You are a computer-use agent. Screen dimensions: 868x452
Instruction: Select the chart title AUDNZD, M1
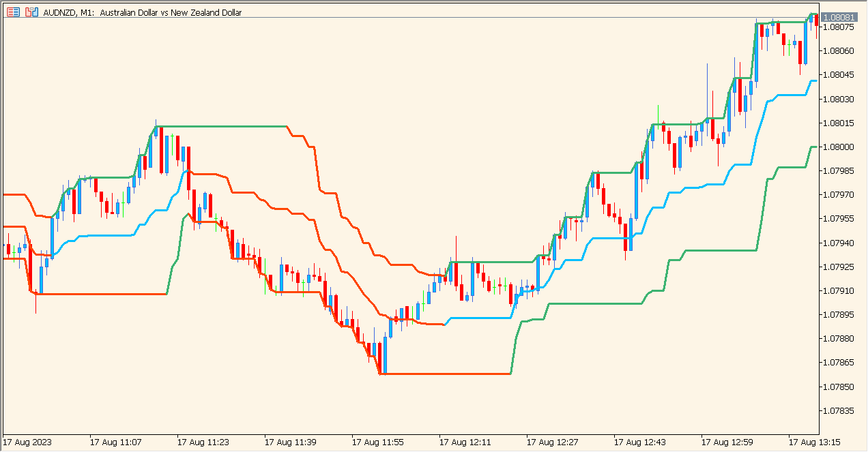pyautogui.click(x=65, y=12)
